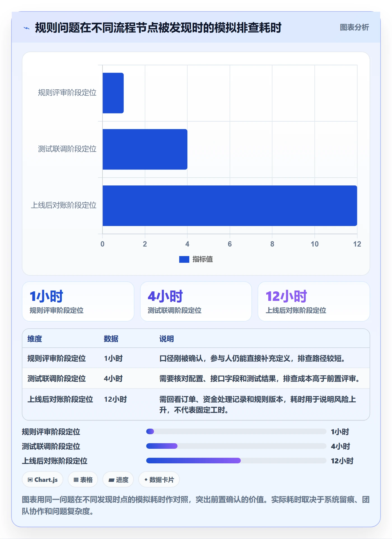Click the 12小时 value beside progress bar
Screen dimensions: 392x539
click(x=342, y=461)
